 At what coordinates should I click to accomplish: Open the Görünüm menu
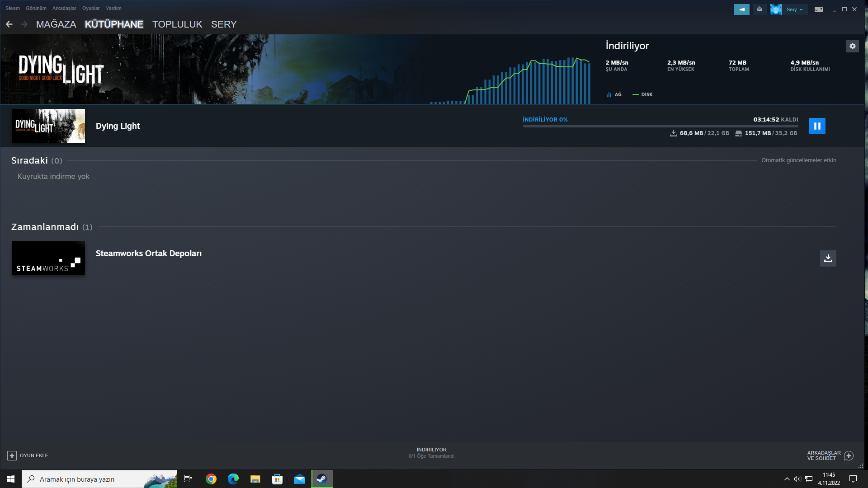[36, 8]
